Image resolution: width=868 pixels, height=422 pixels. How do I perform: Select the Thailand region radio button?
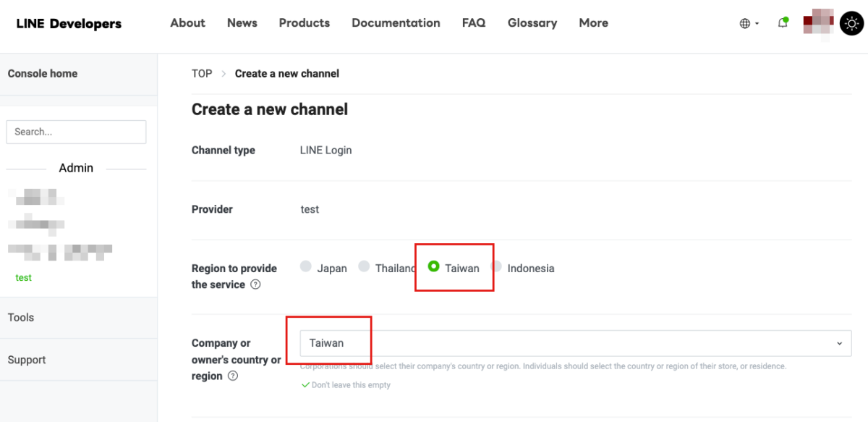(x=364, y=267)
